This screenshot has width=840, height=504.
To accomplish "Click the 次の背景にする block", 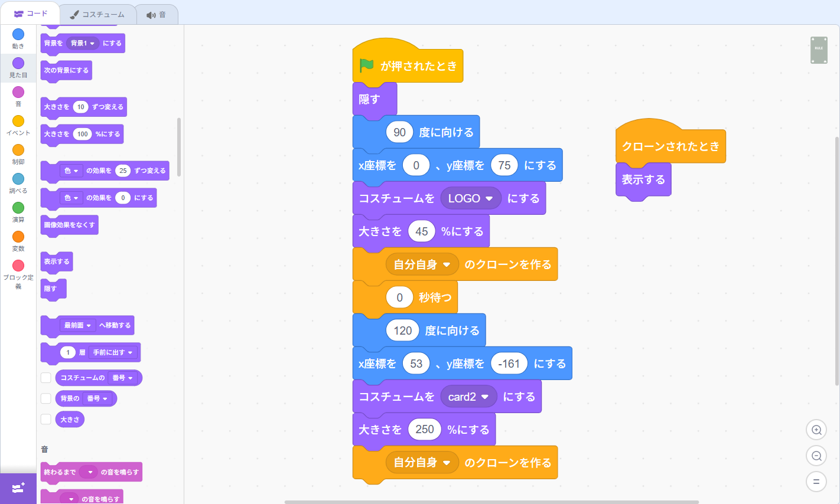I will point(66,70).
